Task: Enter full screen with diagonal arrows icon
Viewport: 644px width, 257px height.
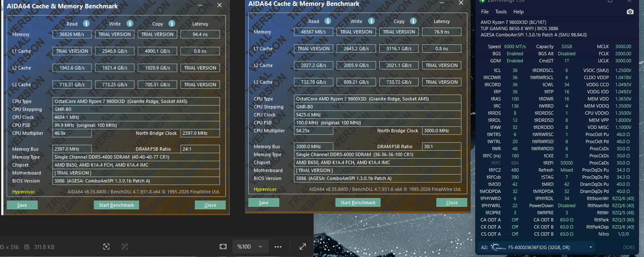Action: 303,247
